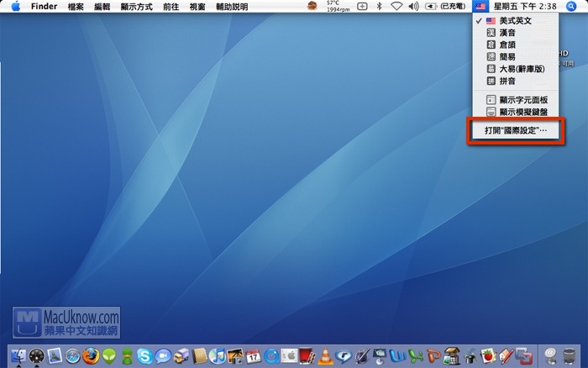
Task: Open the 顯示方式 menu
Action: point(136,7)
